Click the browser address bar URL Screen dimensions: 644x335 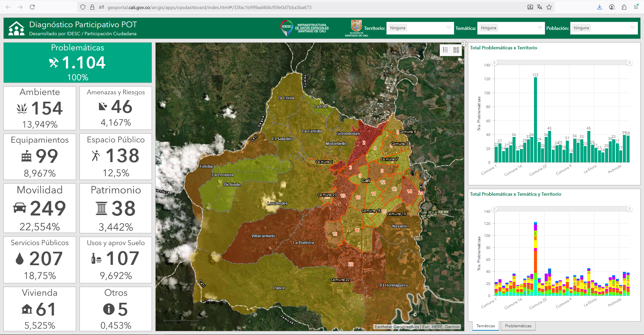(x=209, y=7)
